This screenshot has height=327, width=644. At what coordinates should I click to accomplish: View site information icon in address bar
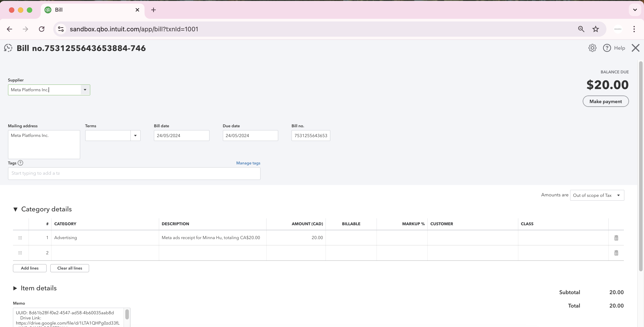(61, 29)
